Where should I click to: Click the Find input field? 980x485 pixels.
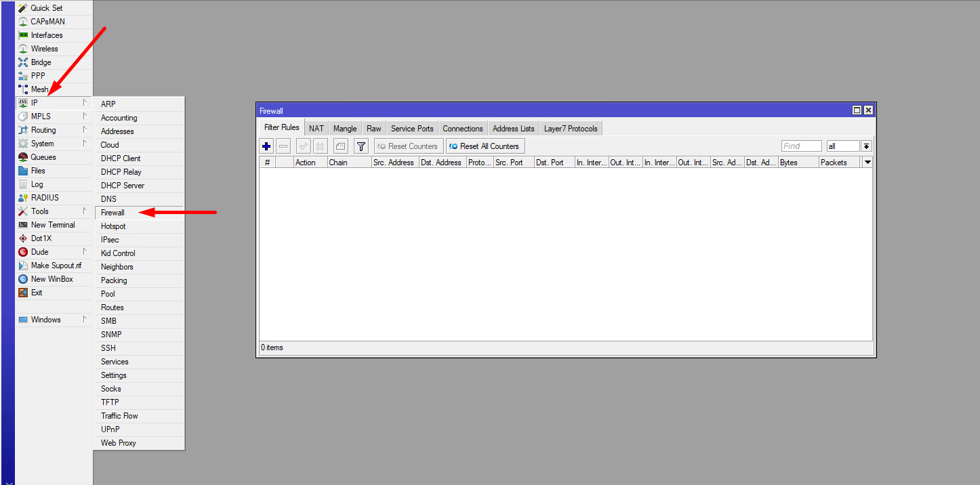coord(802,146)
